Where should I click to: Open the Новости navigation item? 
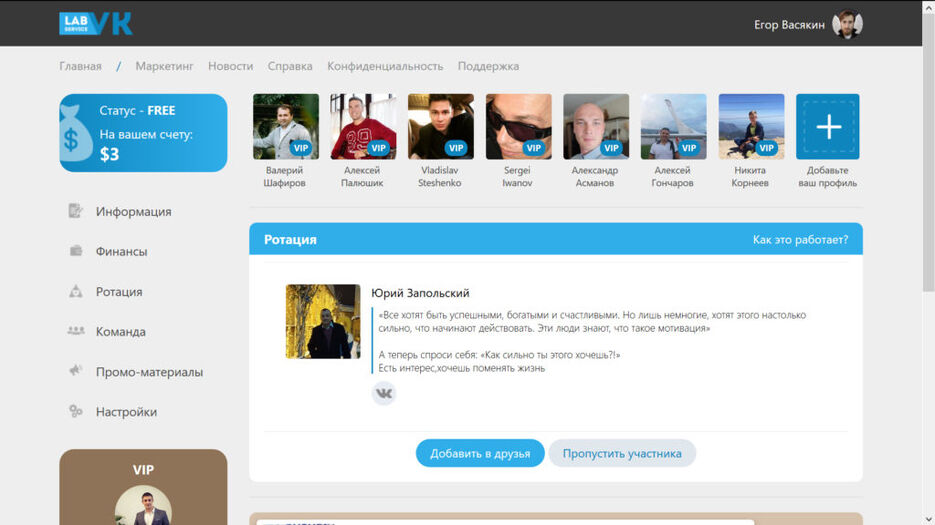click(230, 66)
